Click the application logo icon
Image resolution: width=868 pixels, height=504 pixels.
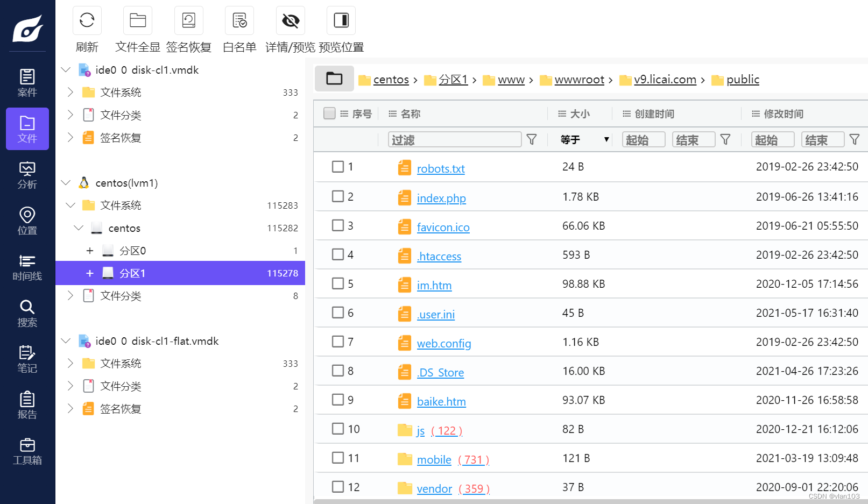click(x=27, y=28)
